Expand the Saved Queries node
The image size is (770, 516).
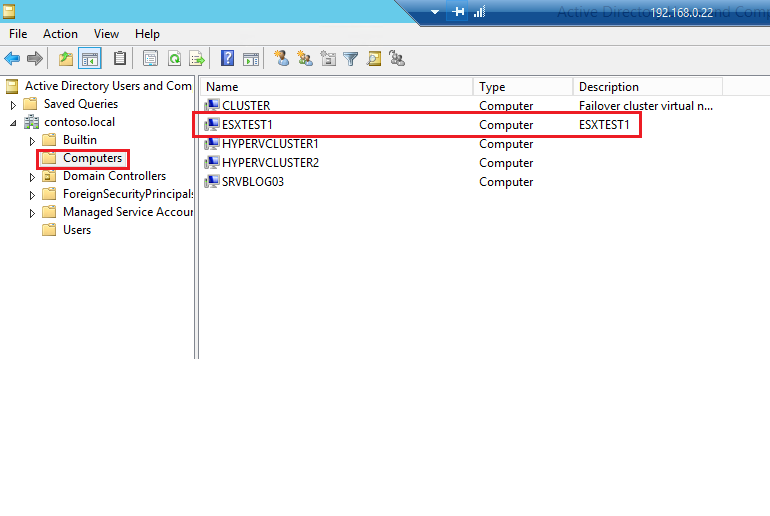(x=13, y=105)
